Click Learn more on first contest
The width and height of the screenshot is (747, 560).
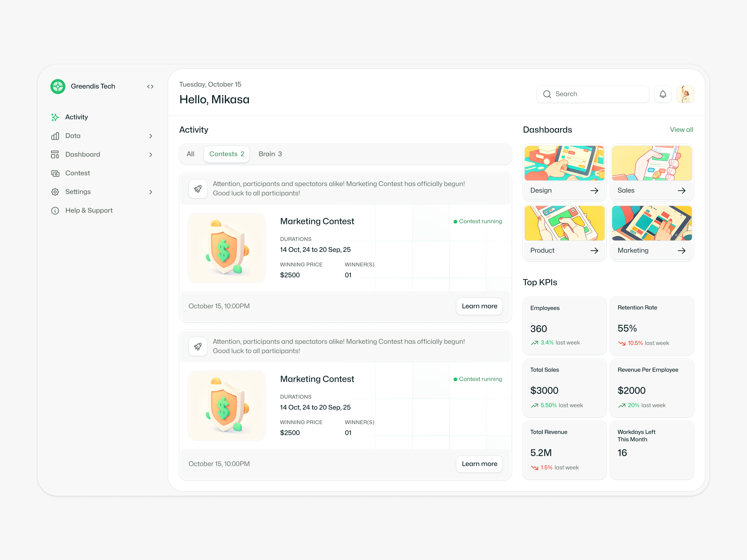click(x=479, y=306)
